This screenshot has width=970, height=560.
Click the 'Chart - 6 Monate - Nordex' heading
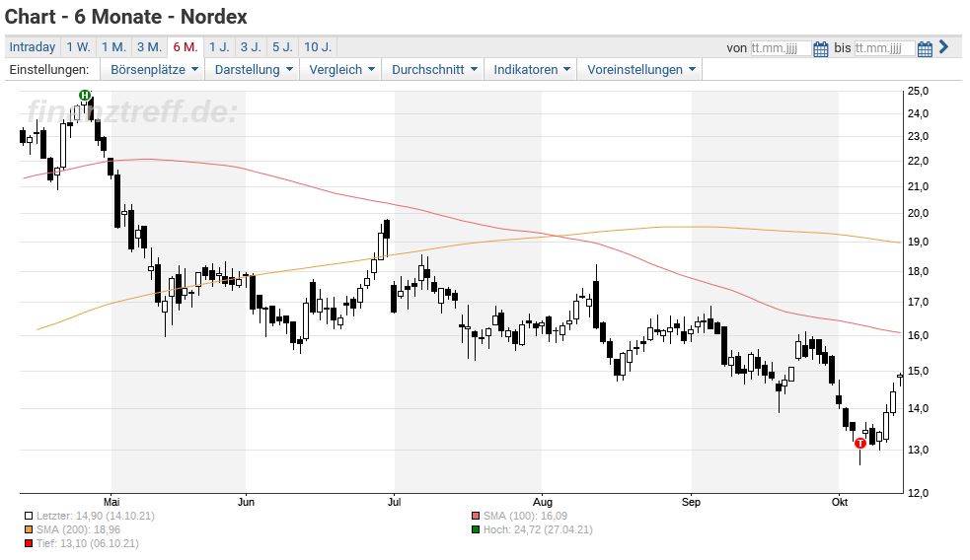pyautogui.click(x=126, y=17)
